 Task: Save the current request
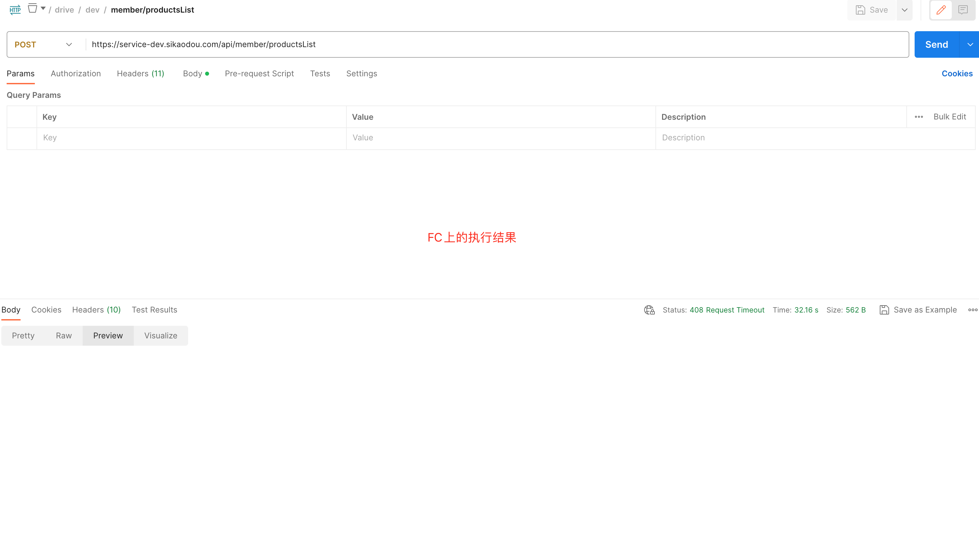[x=872, y=10]
